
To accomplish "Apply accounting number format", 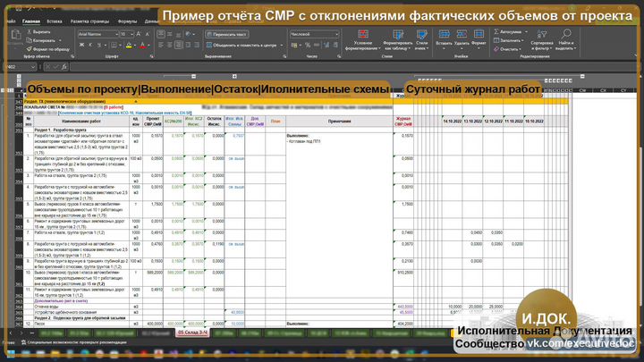I will point(295,46).
